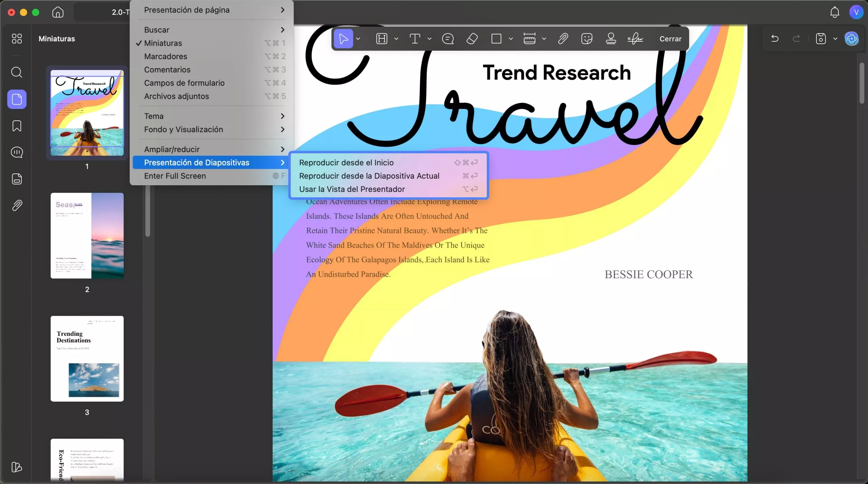This screenshot has height=484, width=868.
Task: Toggle the Comentarios panel menu item
Action: point(211,70)
